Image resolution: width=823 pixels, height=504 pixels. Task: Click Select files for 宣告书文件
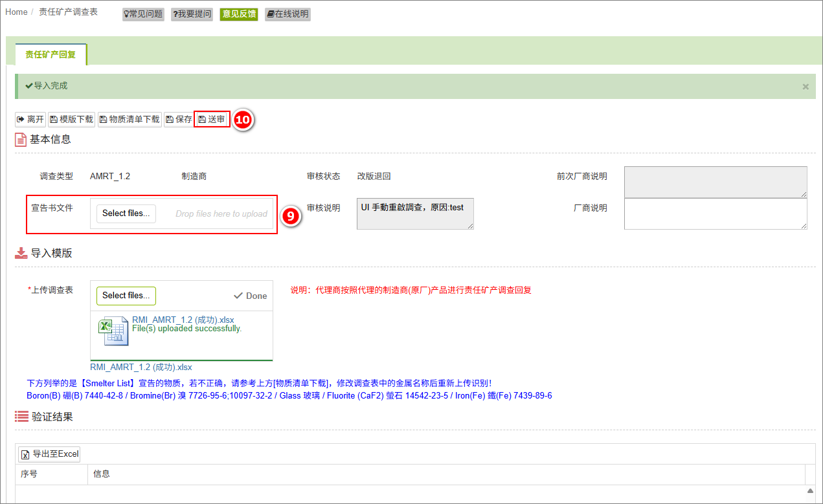coord(126,214)
